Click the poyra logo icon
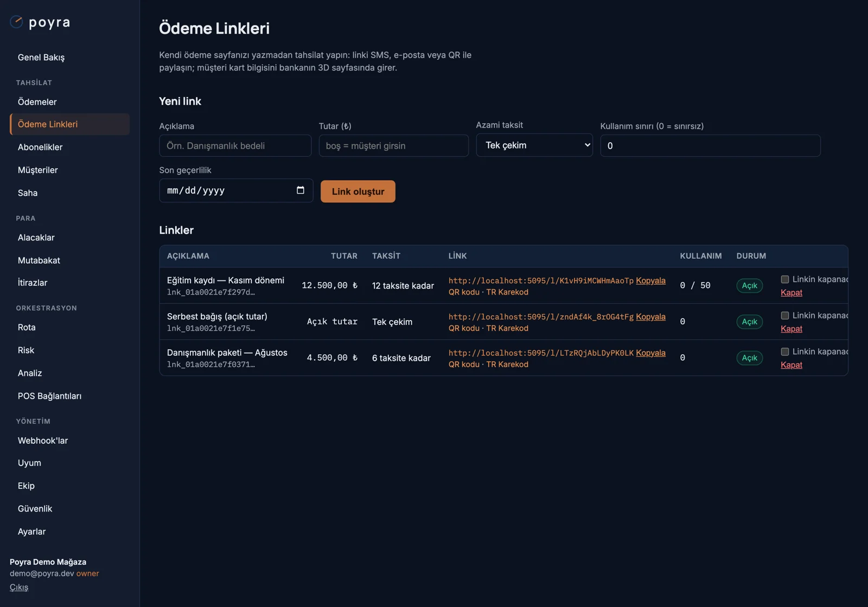Viewport: 868px width, 607px height. [x=16, y=22]
